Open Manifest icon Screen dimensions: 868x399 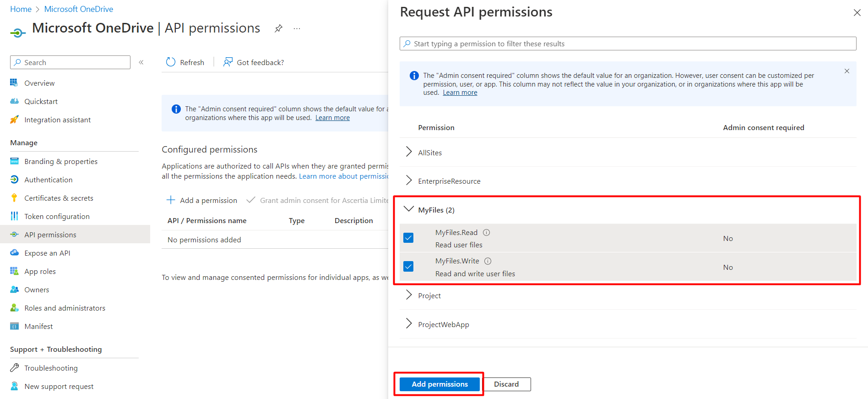pyautogui.click(x=14, y=326)
